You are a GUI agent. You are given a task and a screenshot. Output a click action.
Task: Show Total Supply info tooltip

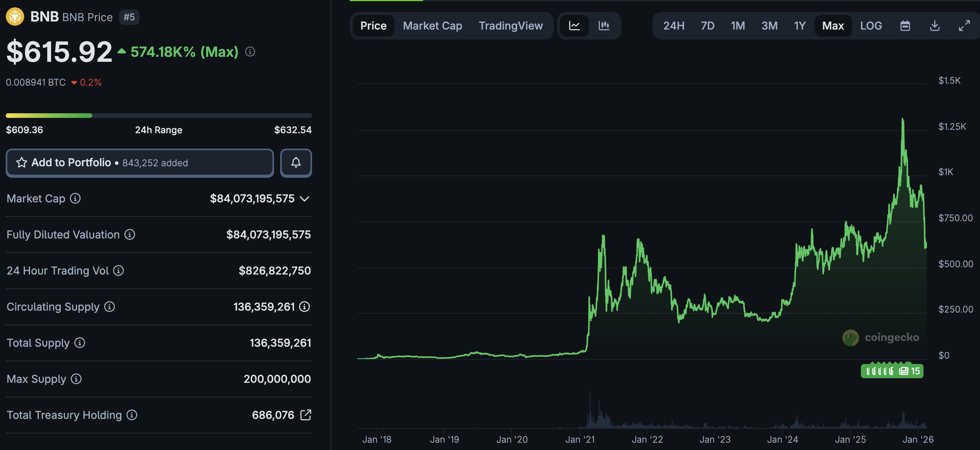pyautogui.click(x=80, y=343)
